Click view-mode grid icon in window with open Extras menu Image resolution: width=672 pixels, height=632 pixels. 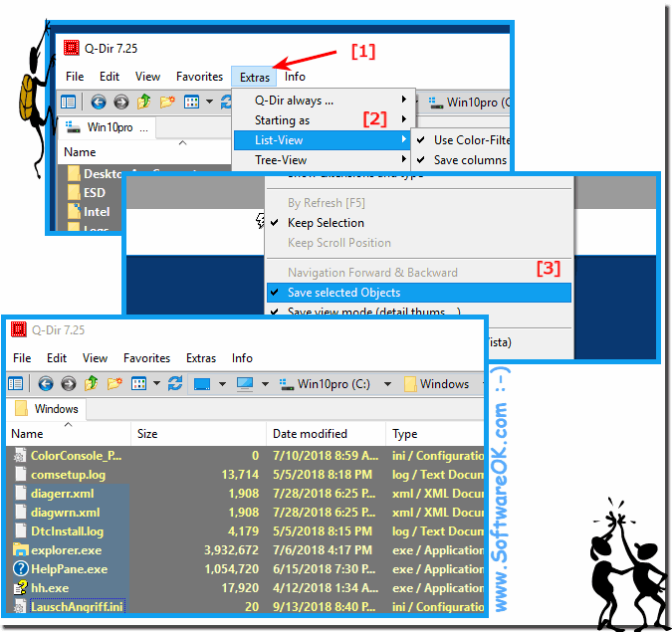pyautogui.click(x=191, y=102)
